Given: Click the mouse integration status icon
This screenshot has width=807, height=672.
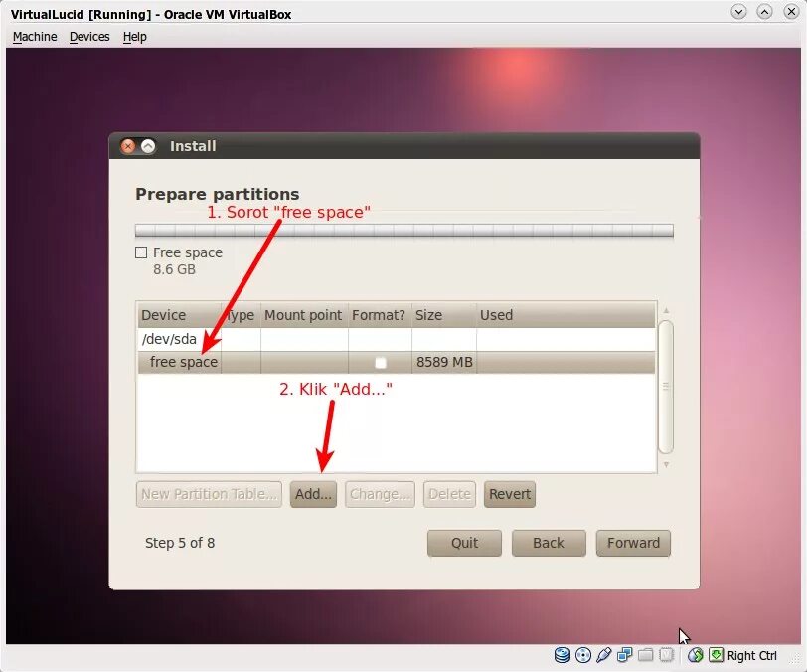Looking at the screenshot, I should coord(696,655).
